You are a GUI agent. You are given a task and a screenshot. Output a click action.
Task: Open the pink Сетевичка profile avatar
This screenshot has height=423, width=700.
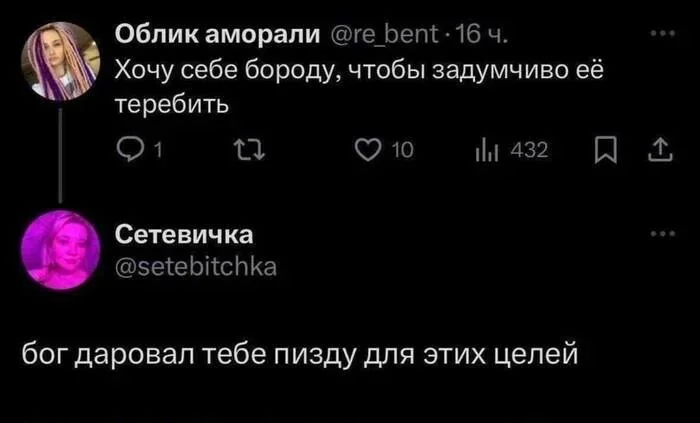pos(61,249)
